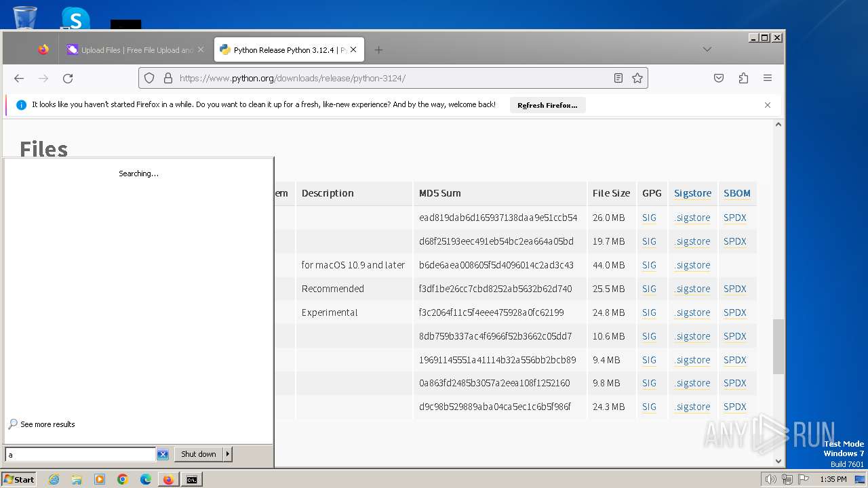The width and height of the screenshot is (868, 488).
Task: Launch Windows Media Player from taskbar
Action: [100, 479]
